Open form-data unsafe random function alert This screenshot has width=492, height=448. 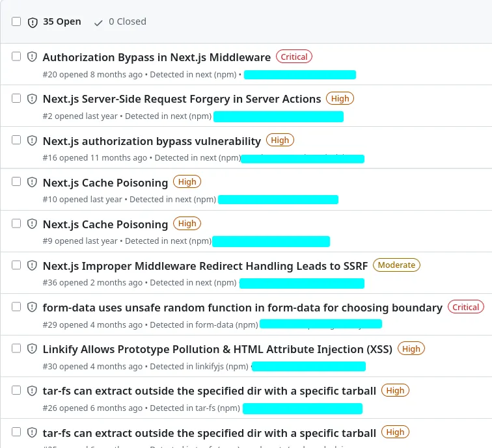tap(243, 308)
